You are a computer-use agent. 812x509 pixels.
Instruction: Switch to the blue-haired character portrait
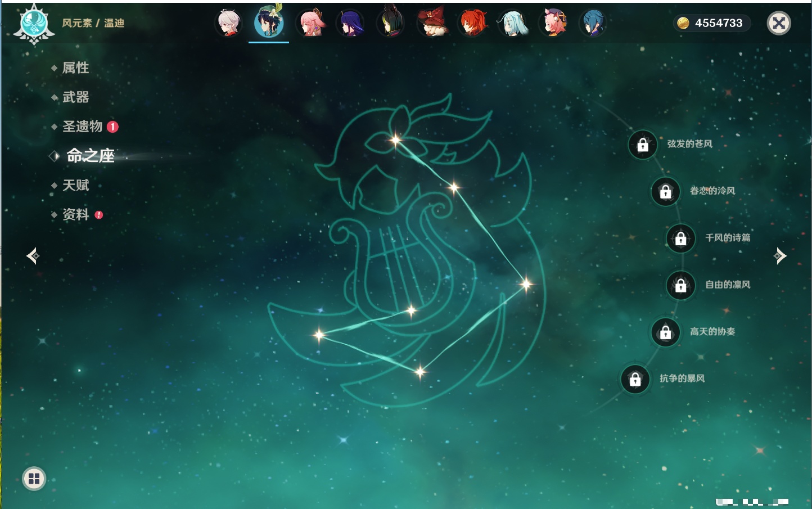[593, 23]
